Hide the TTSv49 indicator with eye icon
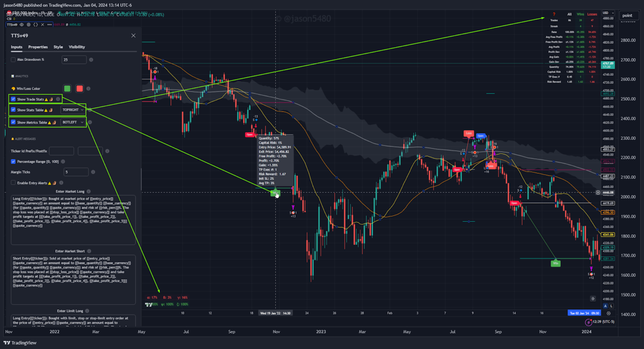This screenshot has width=644, height=349. point(22,25)
